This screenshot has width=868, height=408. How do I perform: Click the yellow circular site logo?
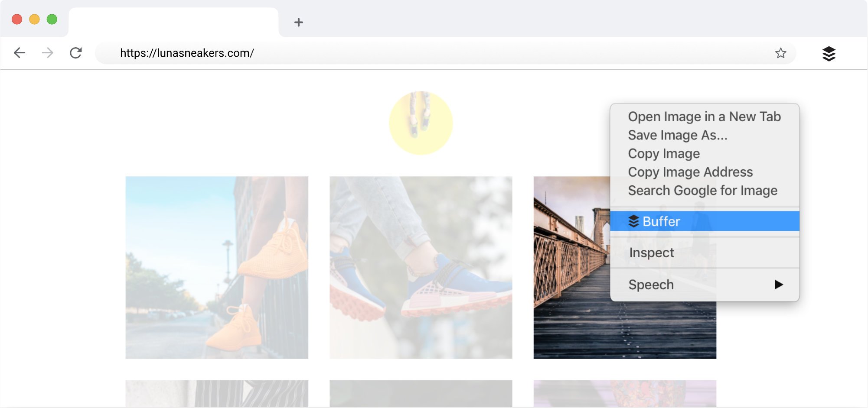point(420,123)
